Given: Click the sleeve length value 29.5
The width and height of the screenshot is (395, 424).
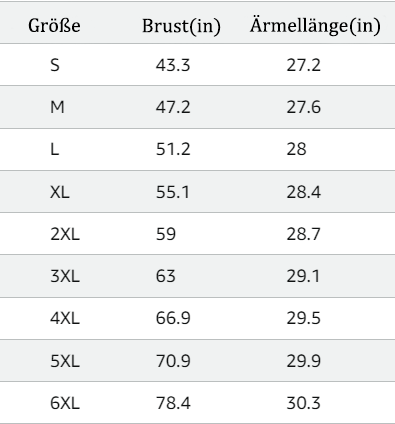Looking at the screenshot, I should tap(304, 318).
